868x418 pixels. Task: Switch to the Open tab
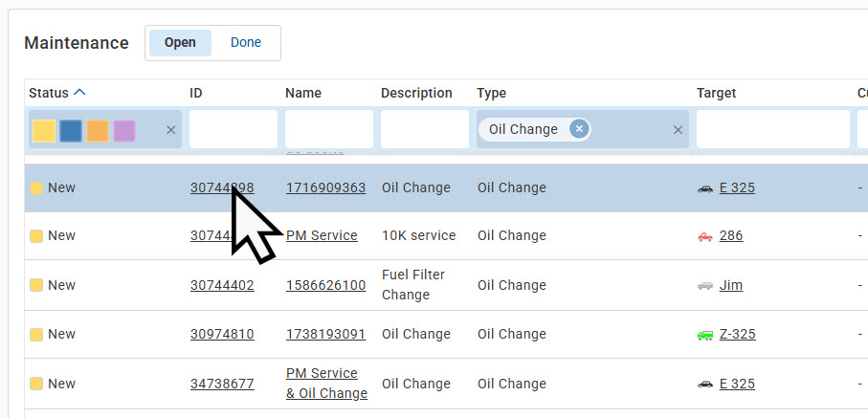[x=180, y=43]
